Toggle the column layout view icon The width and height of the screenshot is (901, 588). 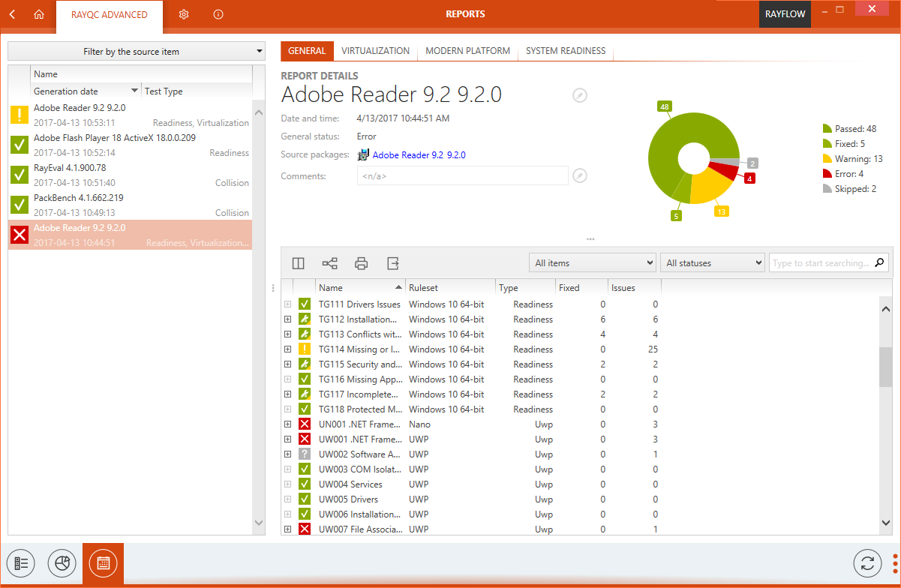pos(299,263)
